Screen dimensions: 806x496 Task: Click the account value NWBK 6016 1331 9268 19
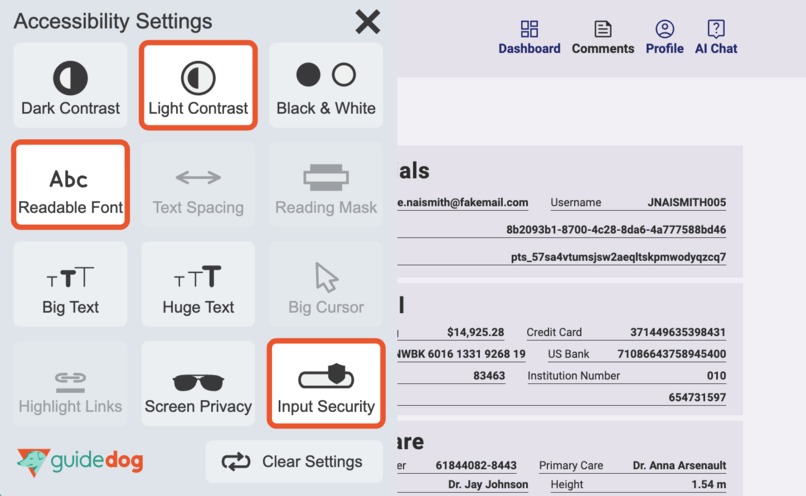pyautogui.click(x=462, y=354)
